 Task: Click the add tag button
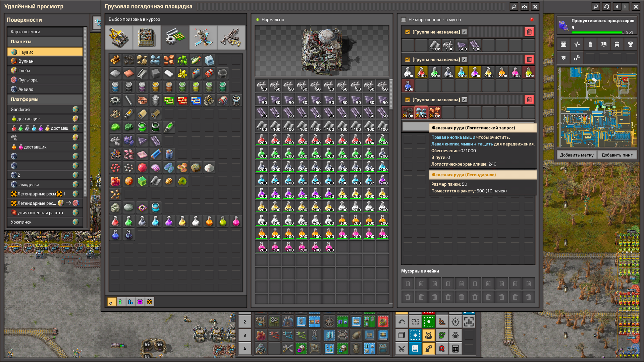(x=577, y=155)
